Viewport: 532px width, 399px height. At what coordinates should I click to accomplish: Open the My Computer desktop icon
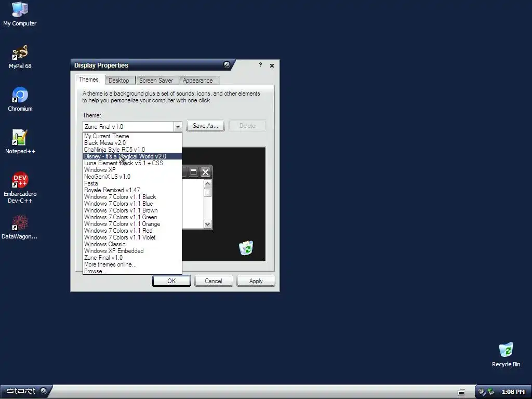coord(20,14)
